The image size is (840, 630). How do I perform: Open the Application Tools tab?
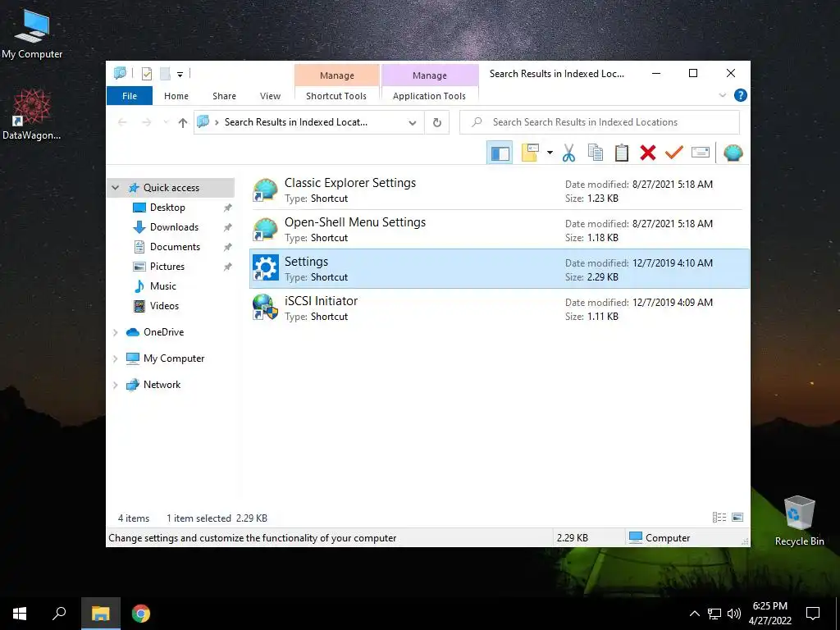click(x=429, y=96)
